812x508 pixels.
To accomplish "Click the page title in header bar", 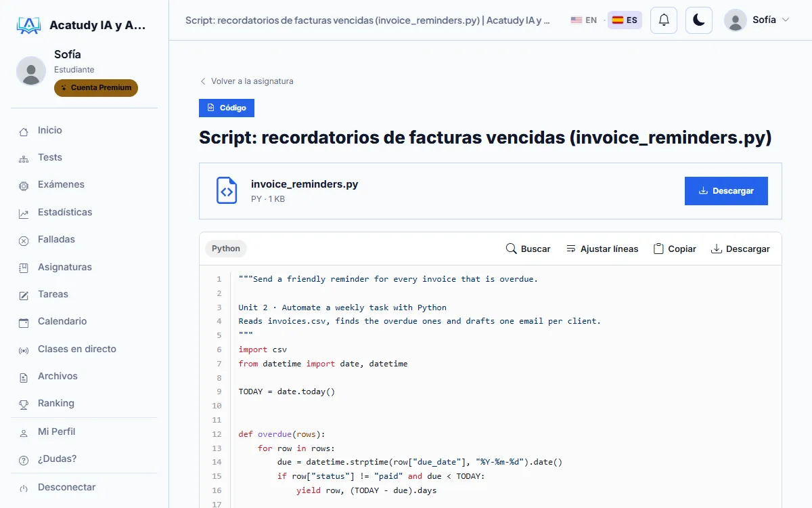I will point(367,20).
